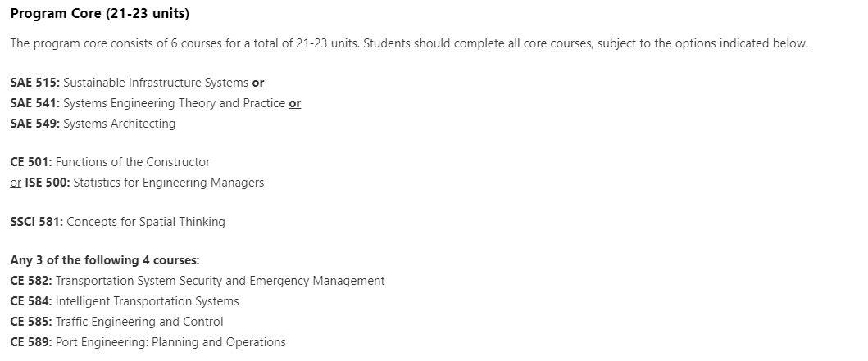Screen dimensions: 868x361
Task: Select Systems Architecting course title
Action: click(119, 124)
